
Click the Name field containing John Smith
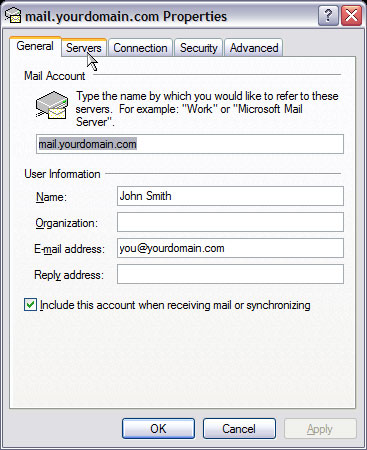(x=230, y=196)
